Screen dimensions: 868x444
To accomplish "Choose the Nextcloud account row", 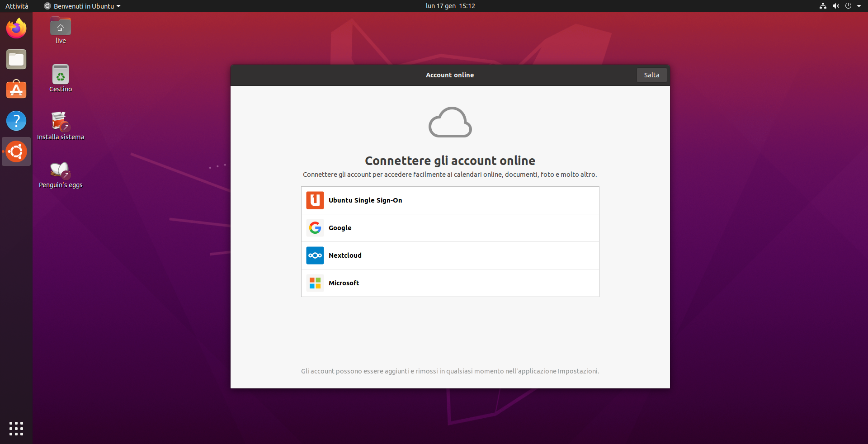I will pyautogui.click(x=450, y=255).
